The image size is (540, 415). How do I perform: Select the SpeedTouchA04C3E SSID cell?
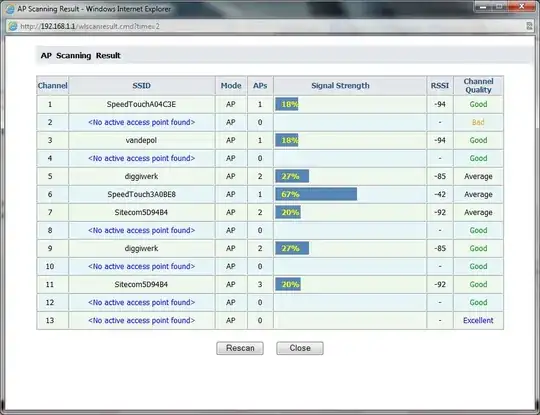click(142, 104)
